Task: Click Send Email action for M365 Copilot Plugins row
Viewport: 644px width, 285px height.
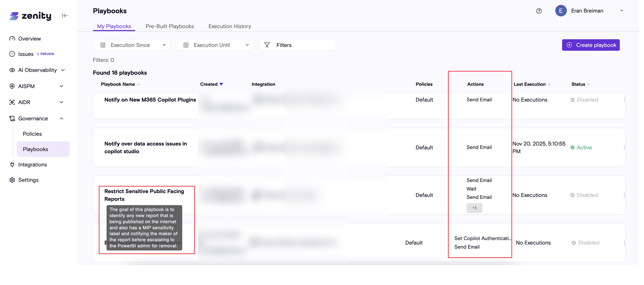Action: coord(479,100)
